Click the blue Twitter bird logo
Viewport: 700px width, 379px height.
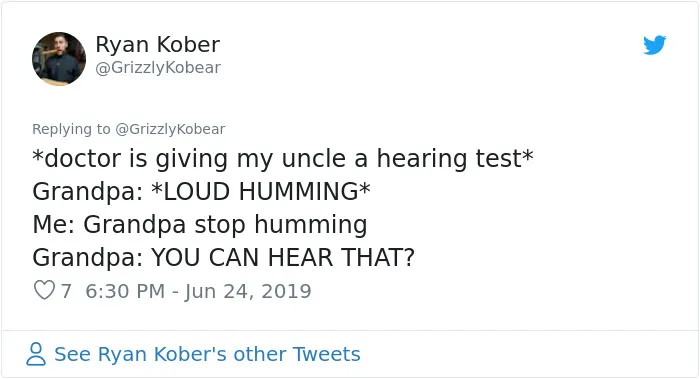click(x=654, y=45)
